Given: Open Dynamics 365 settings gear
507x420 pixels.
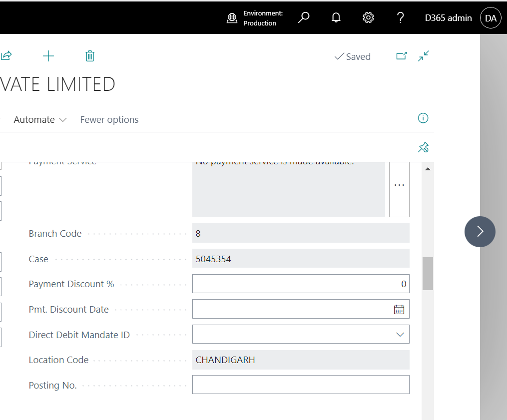Looking at the screenshot, I should click(x=368, y=17).
